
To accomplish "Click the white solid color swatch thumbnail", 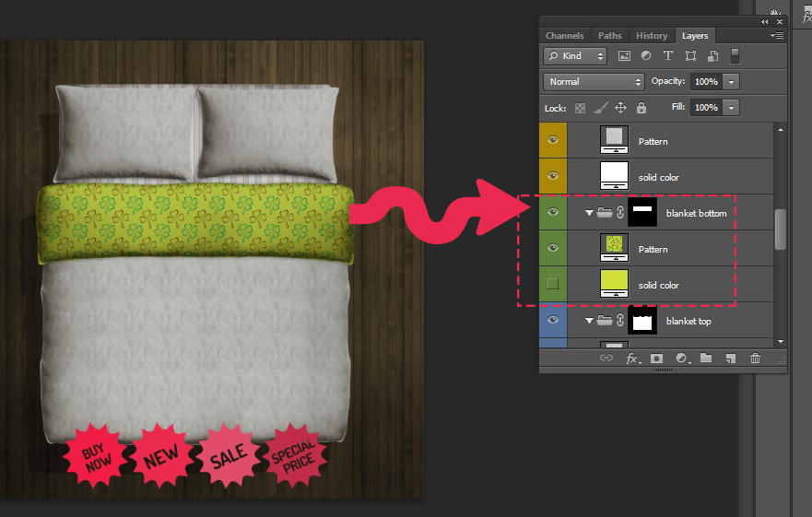I will (614, 176).
